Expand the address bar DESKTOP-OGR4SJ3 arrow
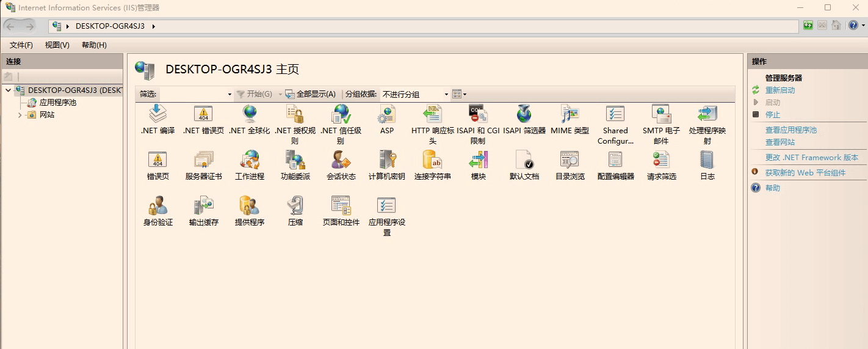 (153, 26)
